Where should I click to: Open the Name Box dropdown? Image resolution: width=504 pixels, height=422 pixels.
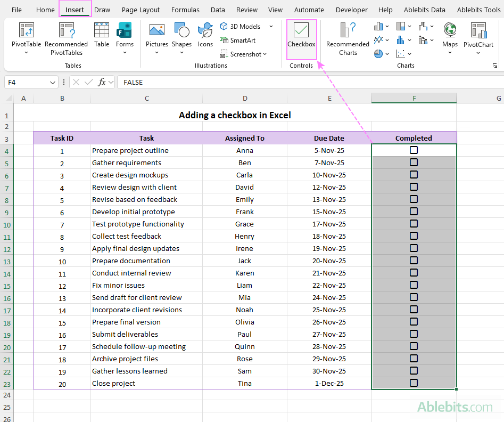(x=52, y=82)
